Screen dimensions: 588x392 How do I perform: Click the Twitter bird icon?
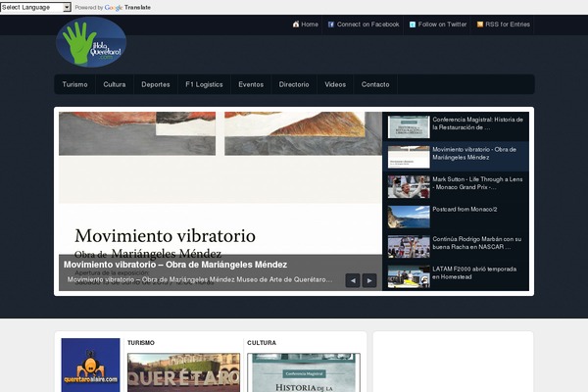(413, 24)
